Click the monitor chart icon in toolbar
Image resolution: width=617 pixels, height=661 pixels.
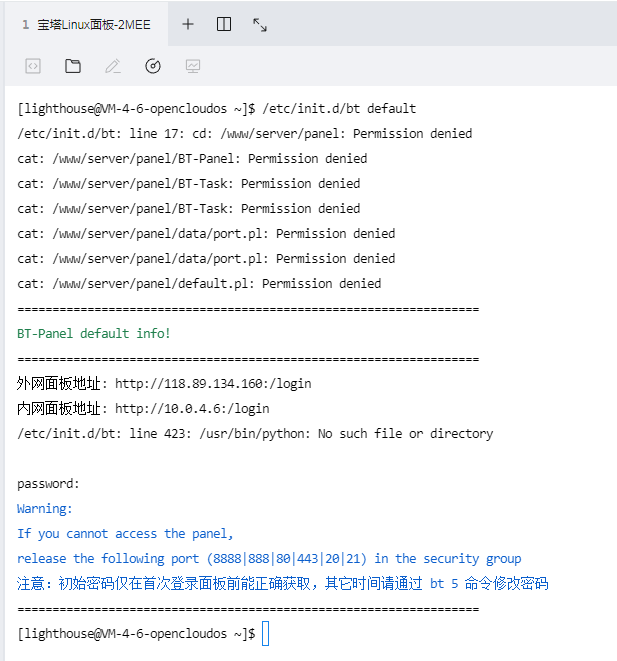pyautogui.click(x=193, y=66)
